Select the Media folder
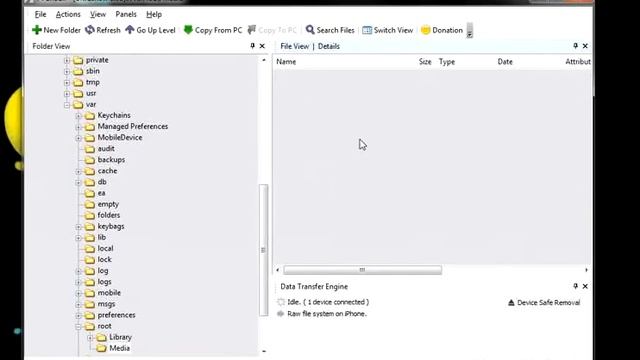The height and width of the screenshot is (360, 640). [120, 348]
